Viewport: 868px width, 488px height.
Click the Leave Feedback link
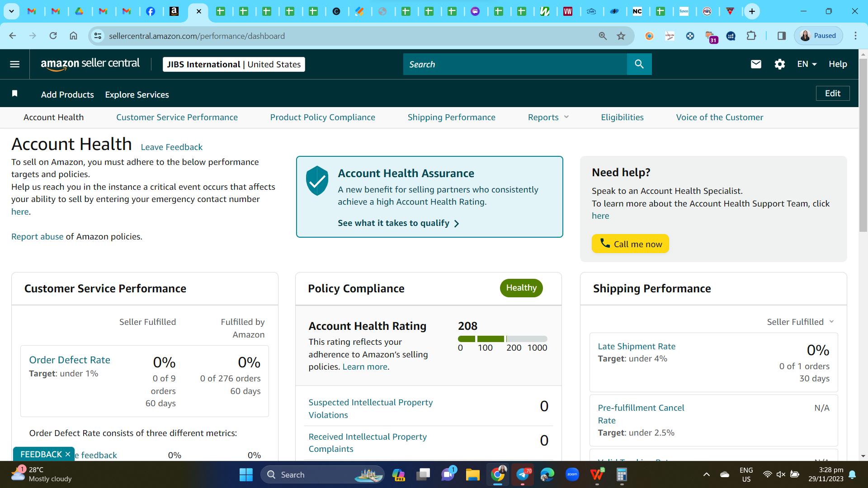click(x=172, y=147)
